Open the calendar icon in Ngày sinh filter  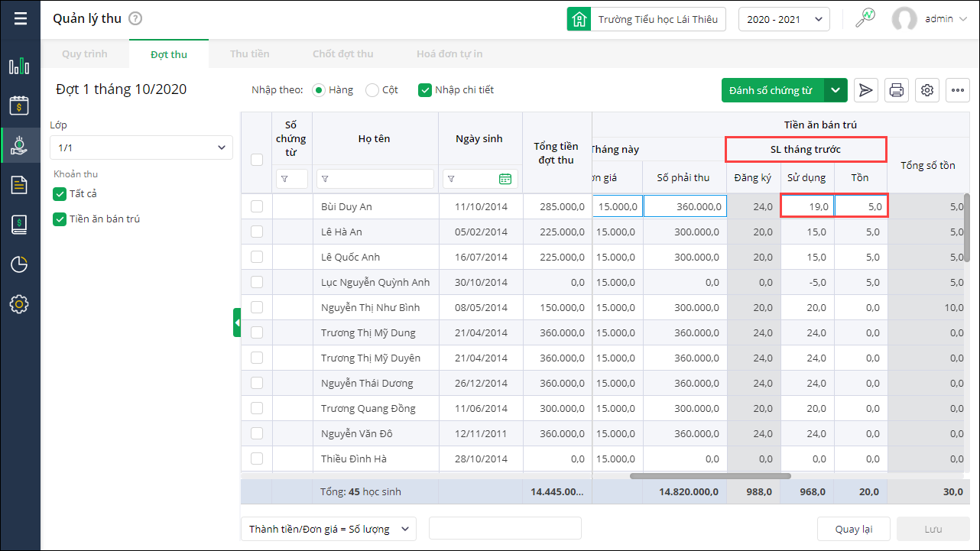point(505,179)
